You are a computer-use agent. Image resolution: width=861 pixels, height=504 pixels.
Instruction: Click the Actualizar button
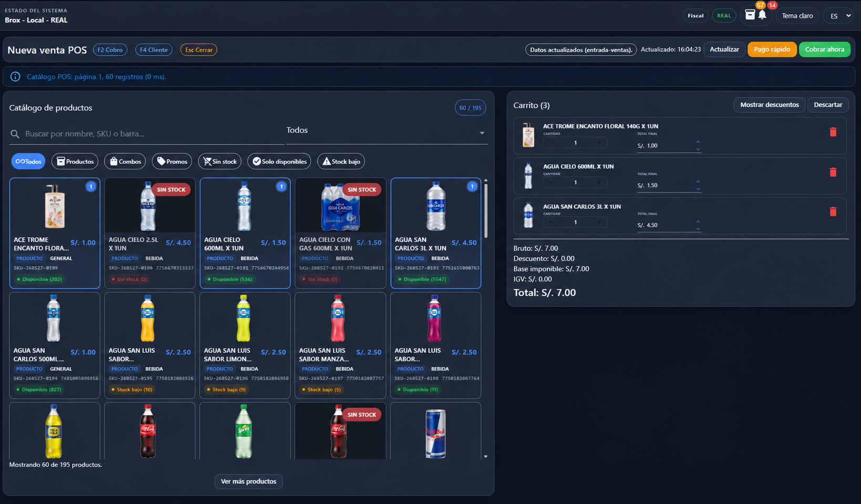coord(724,49)
